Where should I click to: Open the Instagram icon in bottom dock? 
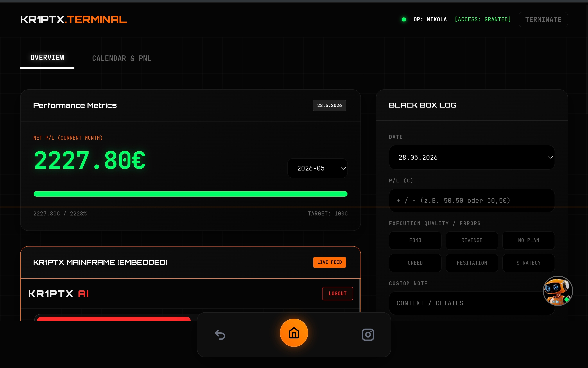pyautogui.click(x=368, y=335)
